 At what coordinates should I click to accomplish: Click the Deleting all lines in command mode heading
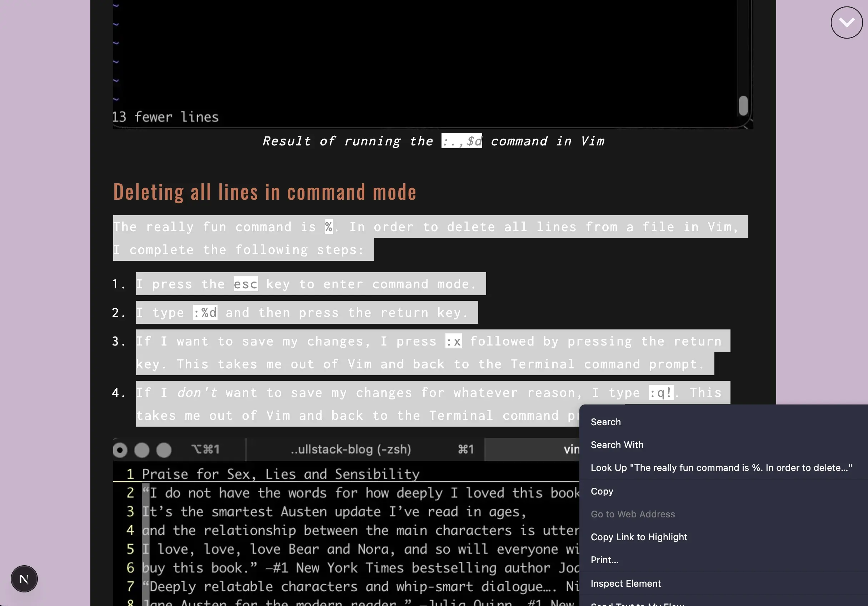pyautogui.click(x=265, y=192)
